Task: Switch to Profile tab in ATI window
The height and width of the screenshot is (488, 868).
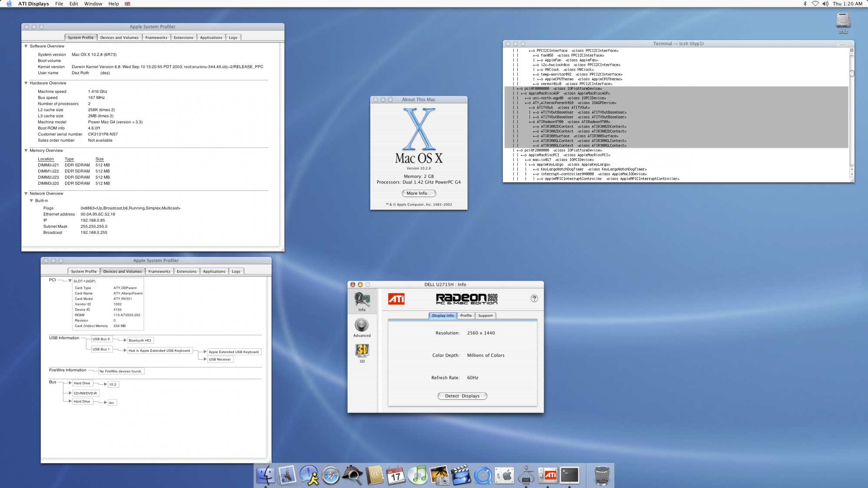Action: 466,315
